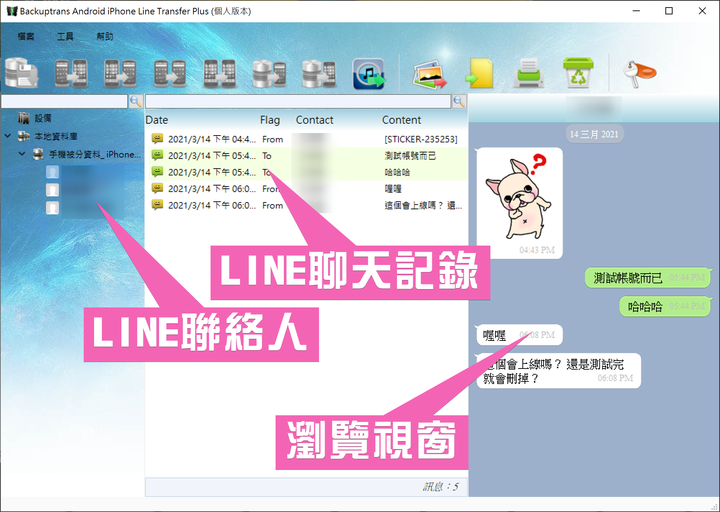Screen dimensions: 720x512
Task: Click the message search input field
Action: [298, 101]
